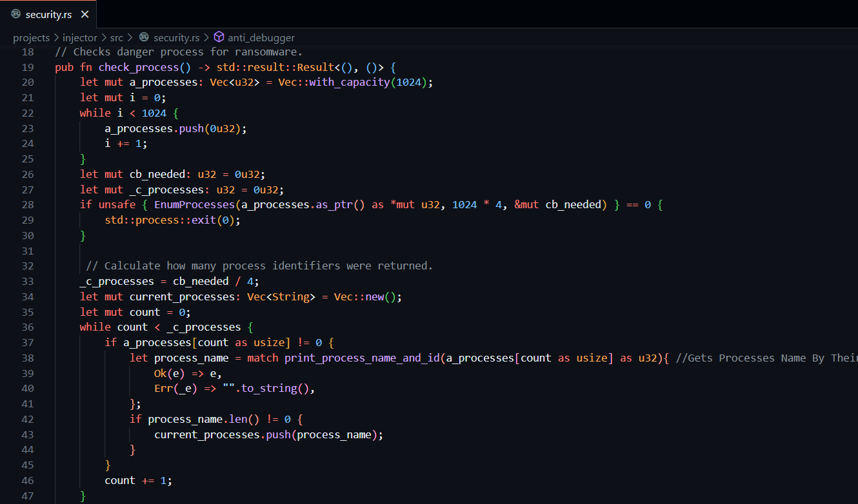Open the projects breadcrumb
The height and width of the screenshot is (504, 858).
(31, 38)
